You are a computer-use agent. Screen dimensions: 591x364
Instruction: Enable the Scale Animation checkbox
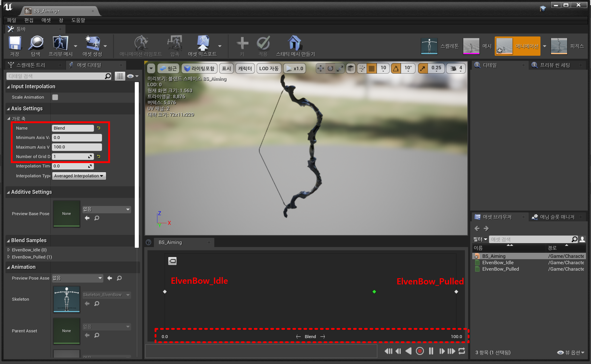[55, 97]
